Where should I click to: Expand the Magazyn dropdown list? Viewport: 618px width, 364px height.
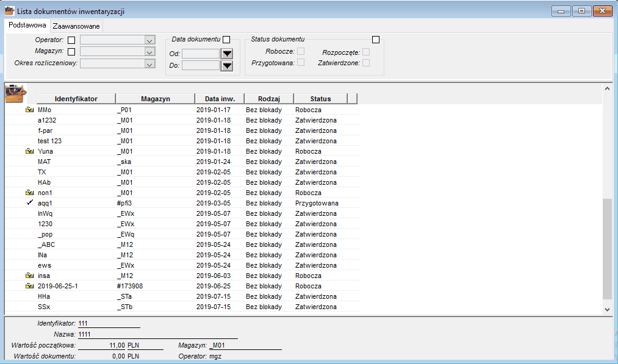click(149, 52)
